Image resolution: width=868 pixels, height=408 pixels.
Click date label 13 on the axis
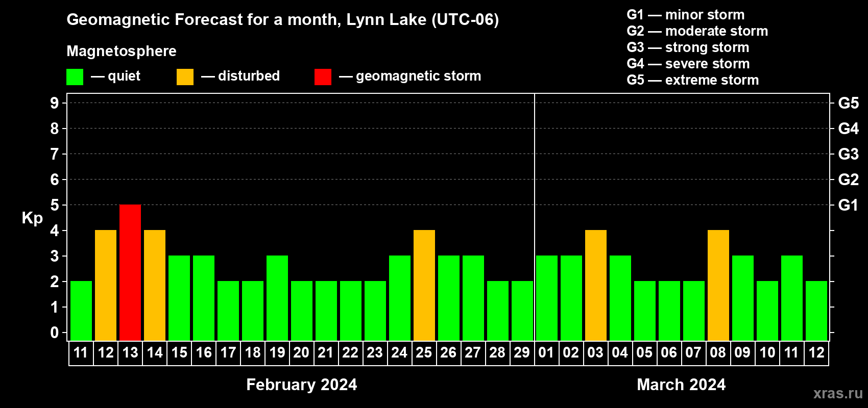pyautogui.click(x=130, y=352)
